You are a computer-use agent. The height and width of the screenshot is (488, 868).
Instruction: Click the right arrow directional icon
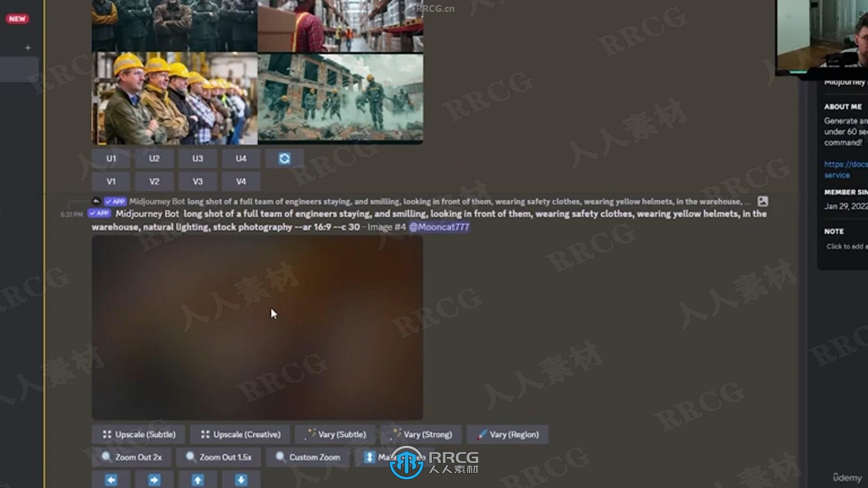(x=154, y=480)
